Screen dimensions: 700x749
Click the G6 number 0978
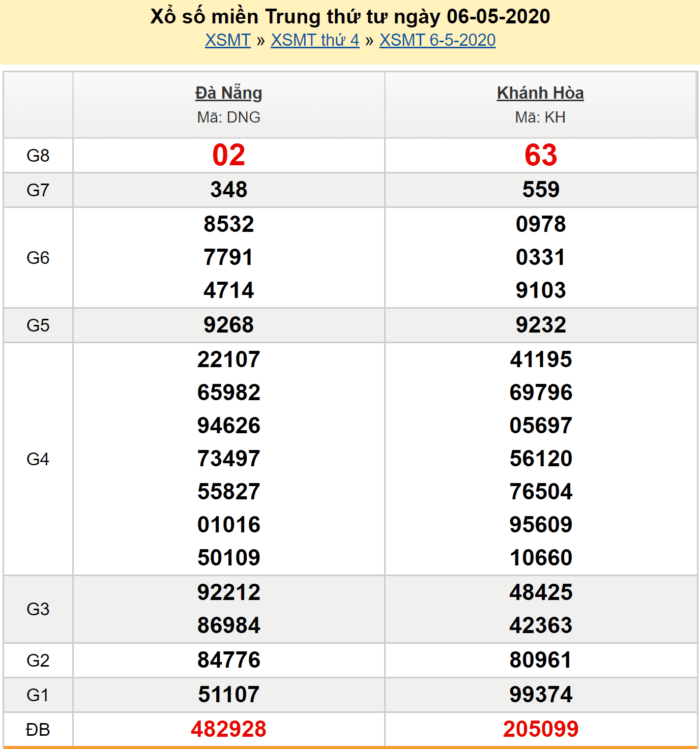541,224
